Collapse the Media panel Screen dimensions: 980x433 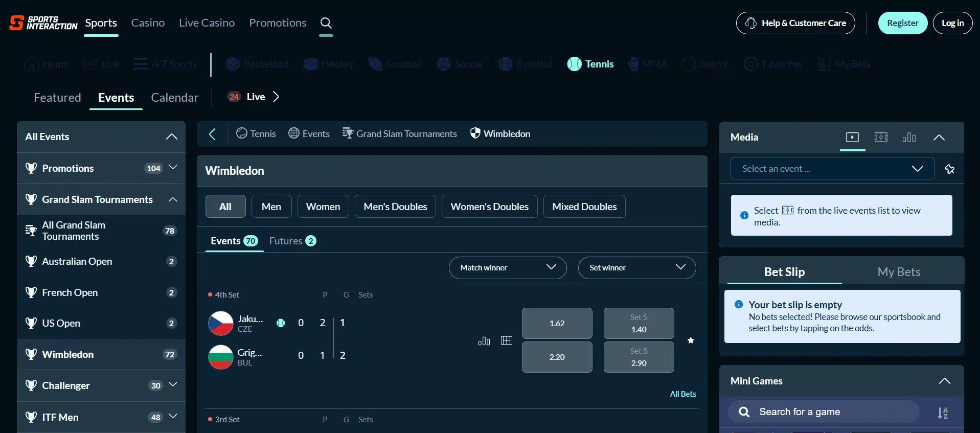[x=939, y=137]
